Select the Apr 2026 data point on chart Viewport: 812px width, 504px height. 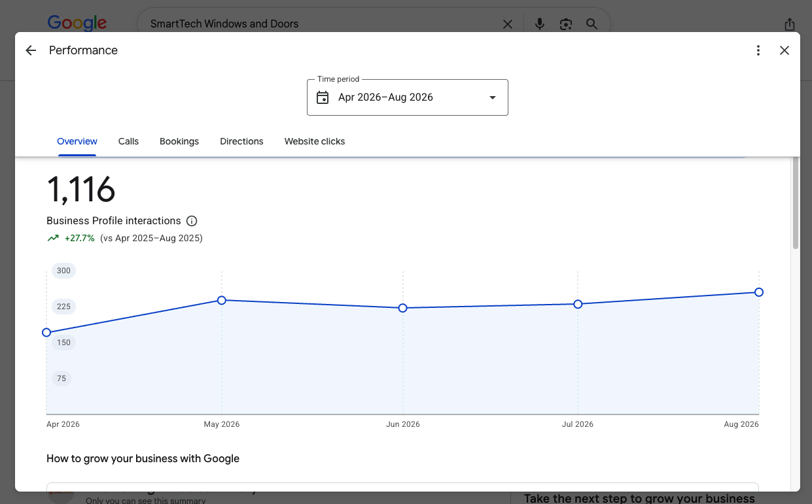tap(46, 333)
